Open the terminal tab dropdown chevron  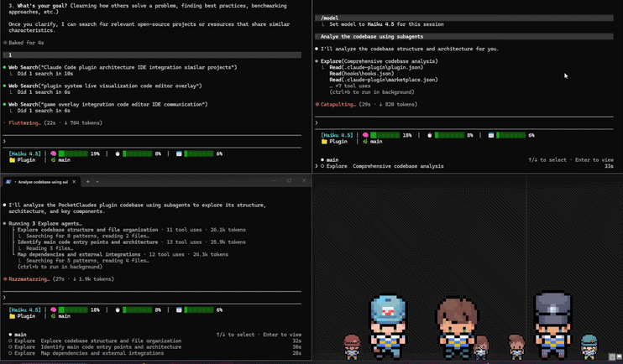(97, 182)
